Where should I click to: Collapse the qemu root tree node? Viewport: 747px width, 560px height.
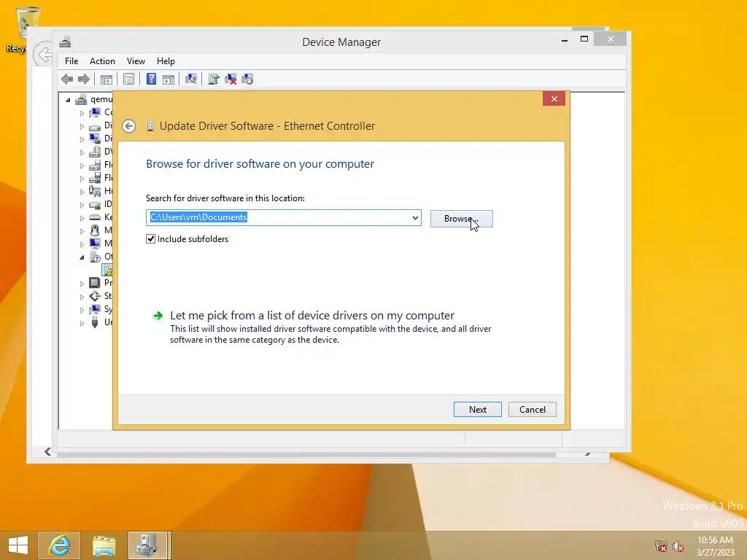(x=68, y=100)
